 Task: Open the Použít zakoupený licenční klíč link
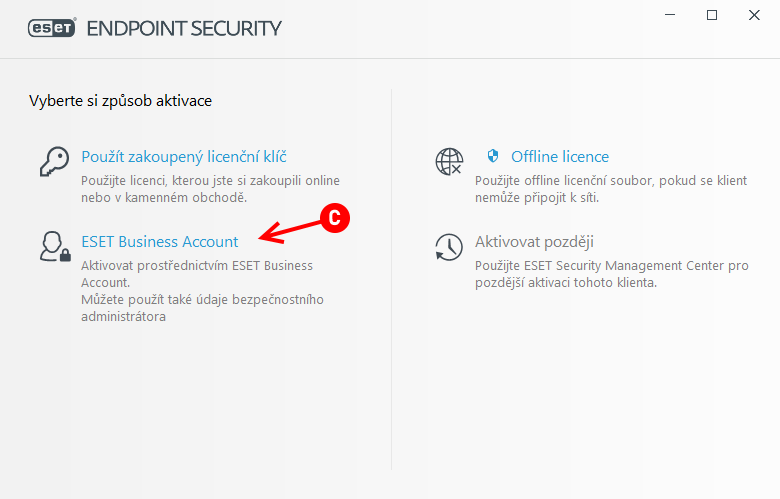click(x=184, y=157)
